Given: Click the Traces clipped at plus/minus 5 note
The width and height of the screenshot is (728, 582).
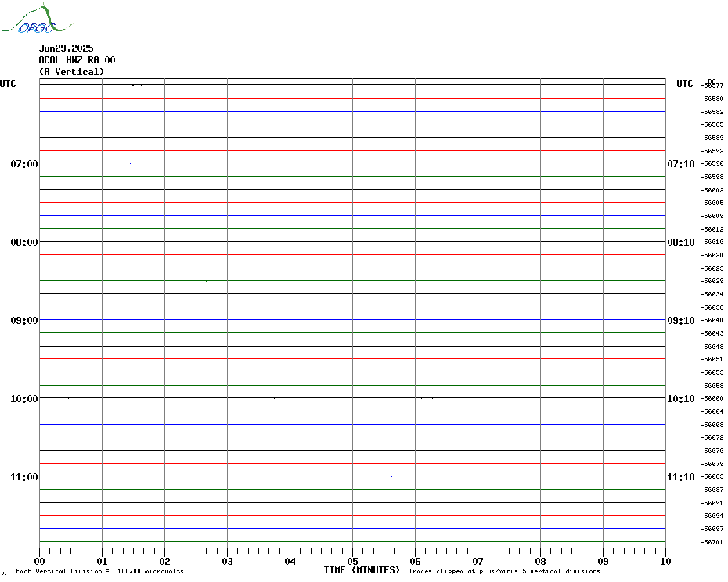Looking at the screenshot, I should (x=504, y=571).
